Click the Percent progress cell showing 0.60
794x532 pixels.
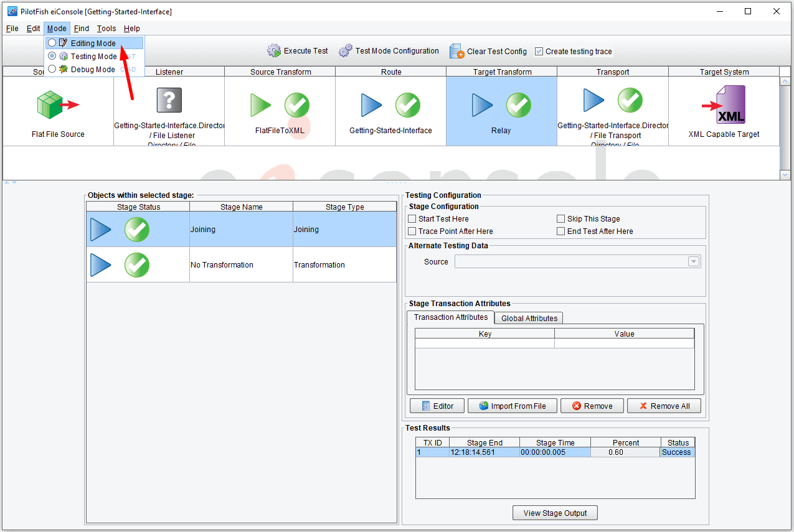(x=625, y=452)
